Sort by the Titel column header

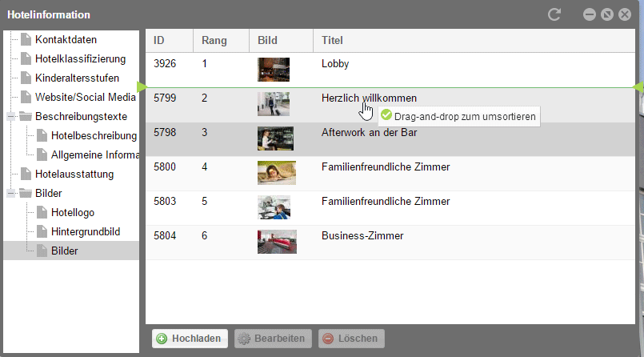tap(474, 41)
